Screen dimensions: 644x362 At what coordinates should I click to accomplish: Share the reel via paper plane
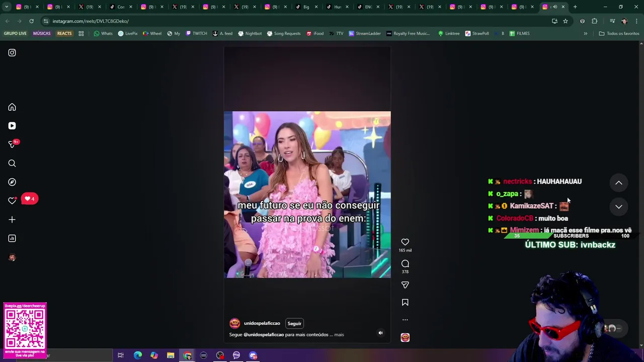coord(405,285)
